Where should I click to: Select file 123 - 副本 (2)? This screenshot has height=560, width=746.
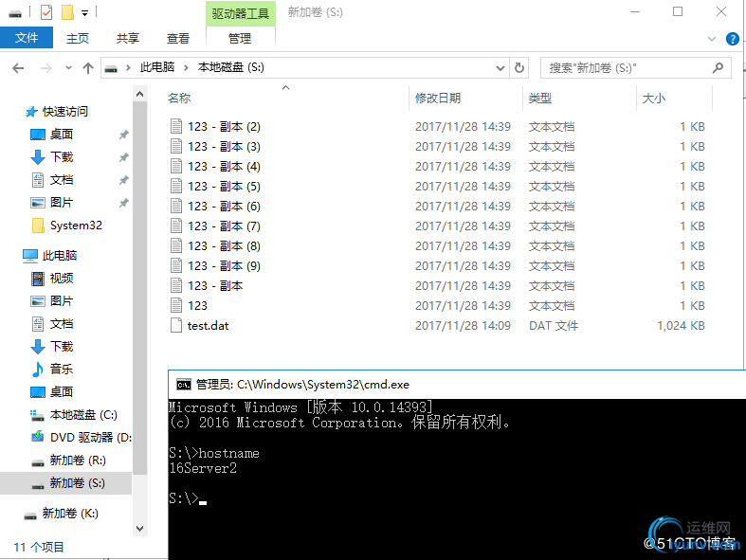(x=224, y=127)
